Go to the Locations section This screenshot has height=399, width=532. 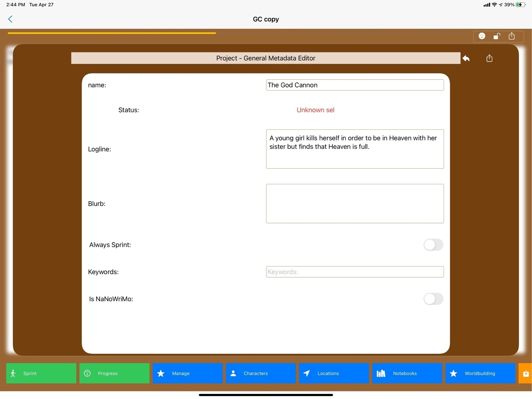[334, 373]
